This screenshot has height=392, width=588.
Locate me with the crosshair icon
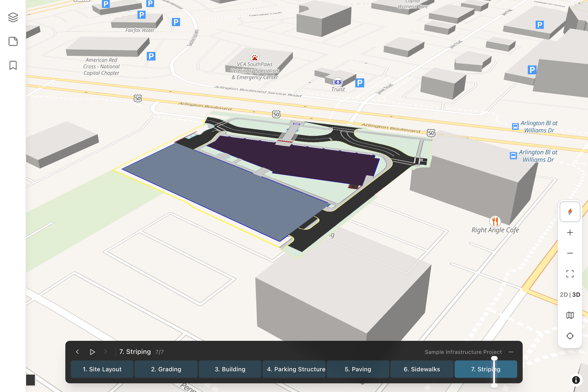(570, 336)
